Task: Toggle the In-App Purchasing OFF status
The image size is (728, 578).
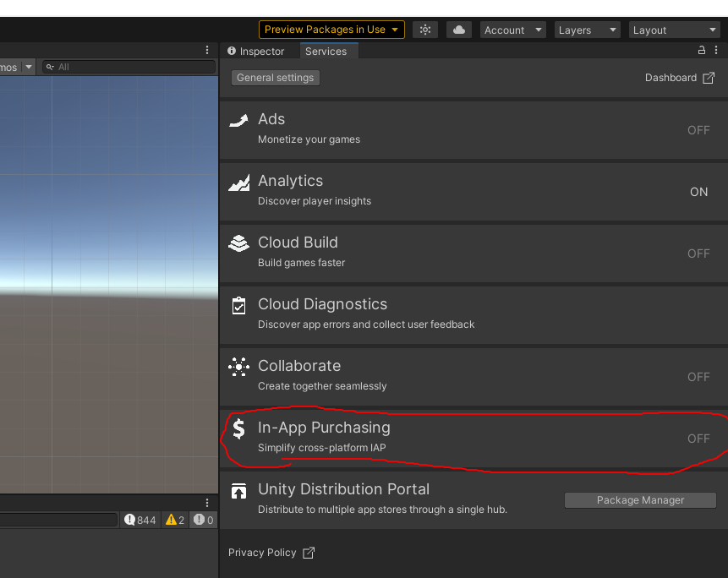Action: pyautogui.click(x=698, y=439)
